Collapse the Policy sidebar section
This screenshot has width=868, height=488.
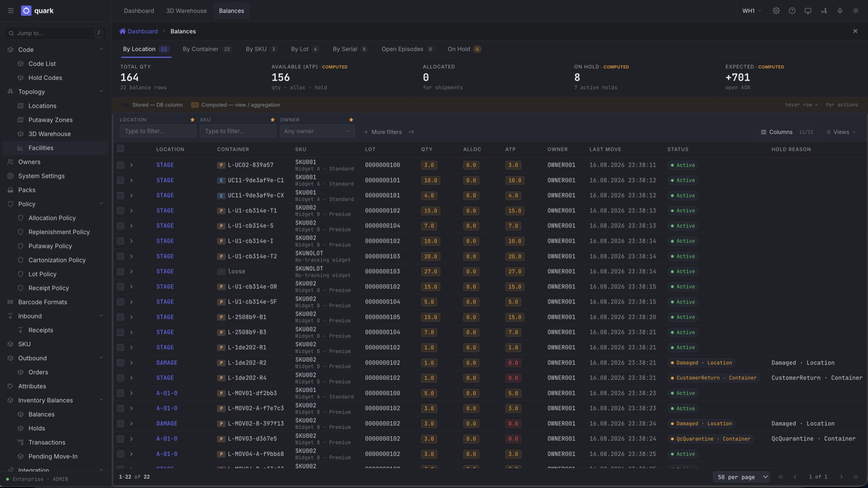click(x=101, y=204)
